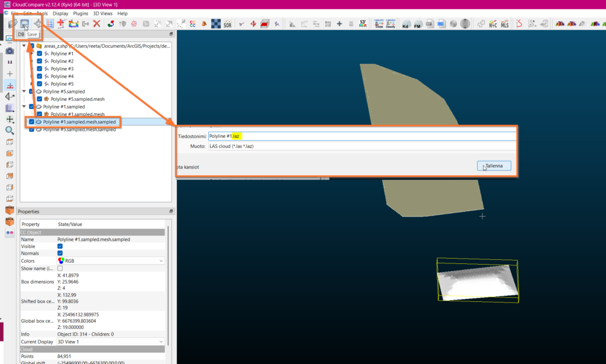606x364 pixels.
Task: Open the SOR noise filter tool
Action: pyautogui.click(x=228, y=24)
